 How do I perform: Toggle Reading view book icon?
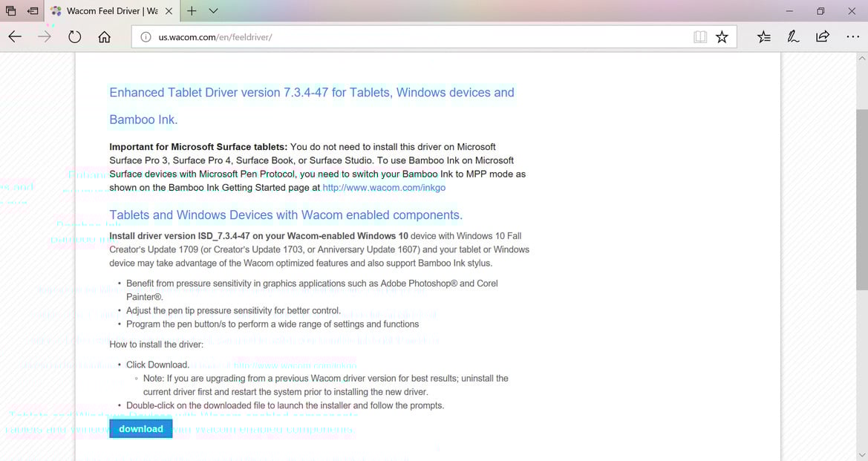(x=700, y=37)
